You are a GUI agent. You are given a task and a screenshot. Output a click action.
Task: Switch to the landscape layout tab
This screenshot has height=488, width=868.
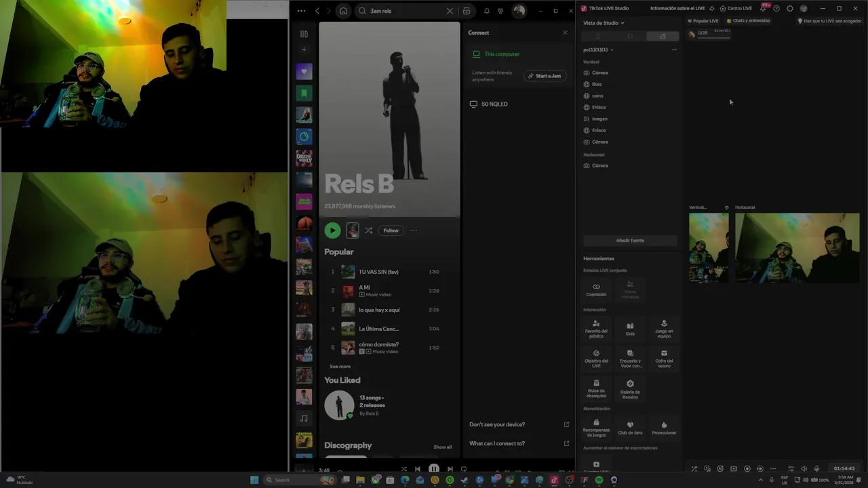(x=630, y=36)
